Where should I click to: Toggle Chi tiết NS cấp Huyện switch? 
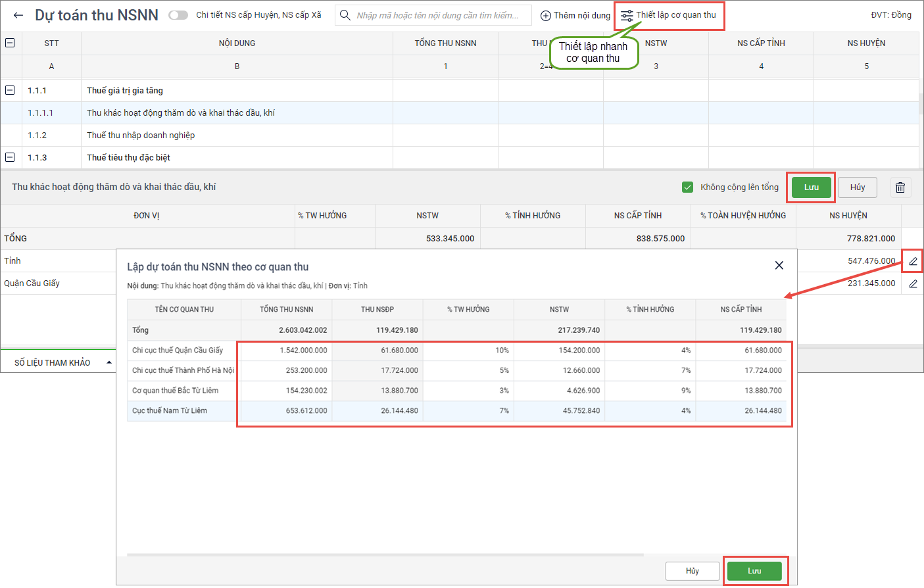click(178, 15)
